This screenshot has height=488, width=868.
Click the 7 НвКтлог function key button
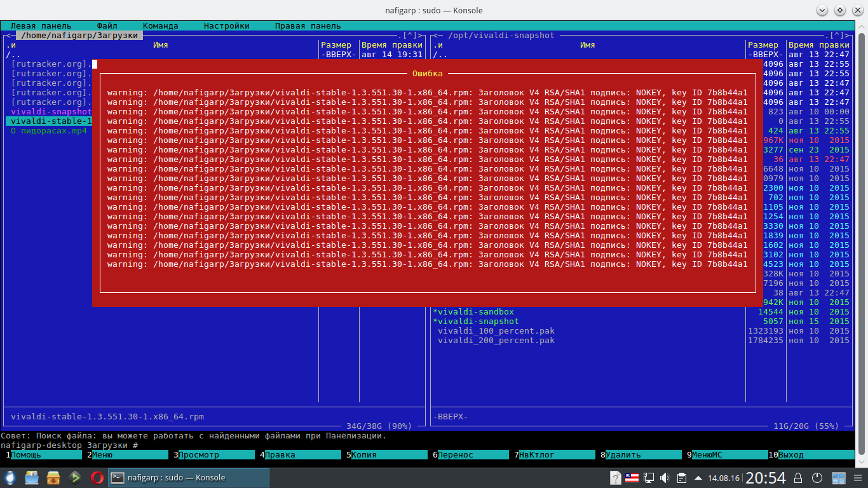[x=555, y=455]
